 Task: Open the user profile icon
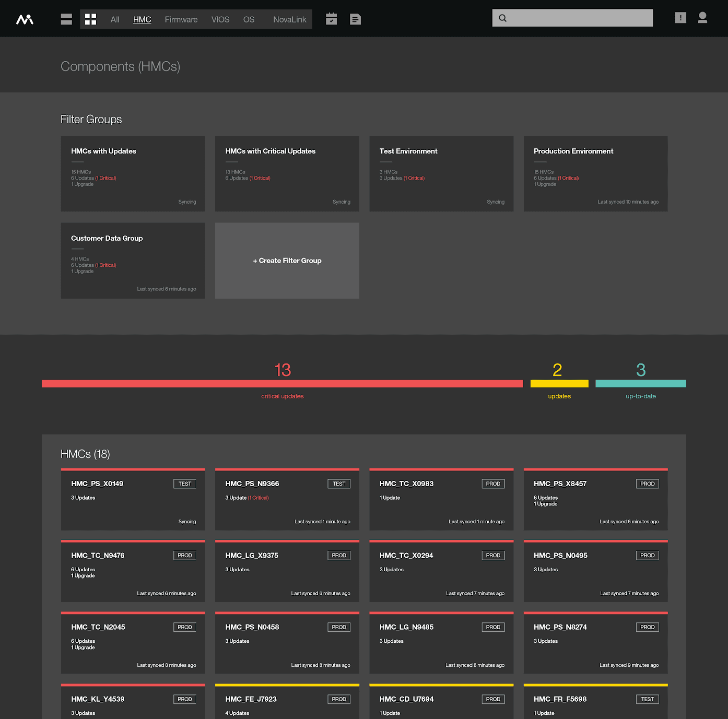tap(702, 18)
